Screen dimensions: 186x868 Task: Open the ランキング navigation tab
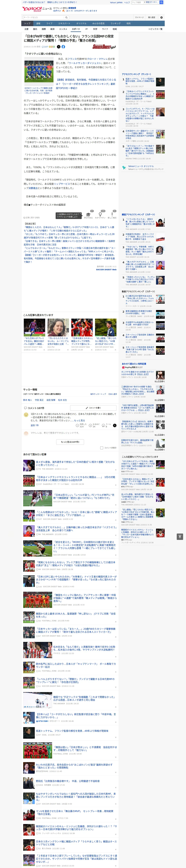115,24
